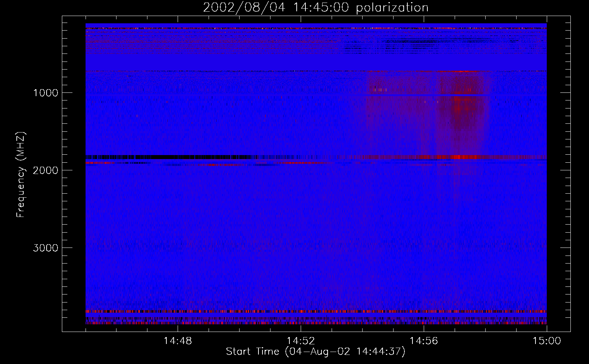Click the '14:48' time axis label
This screenshot has height=364, width=589.
[178, 341]
